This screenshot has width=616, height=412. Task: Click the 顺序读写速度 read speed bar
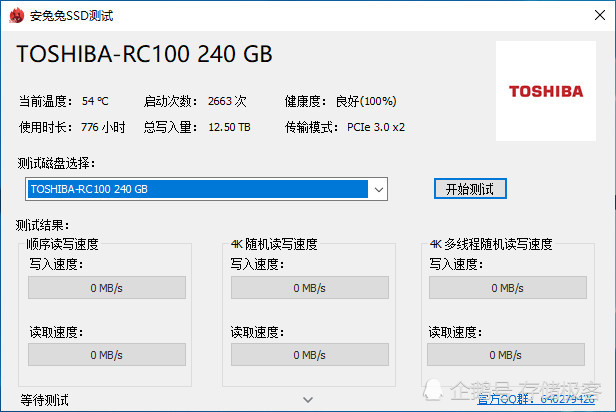pyautogui.click(x=107, y=355)
